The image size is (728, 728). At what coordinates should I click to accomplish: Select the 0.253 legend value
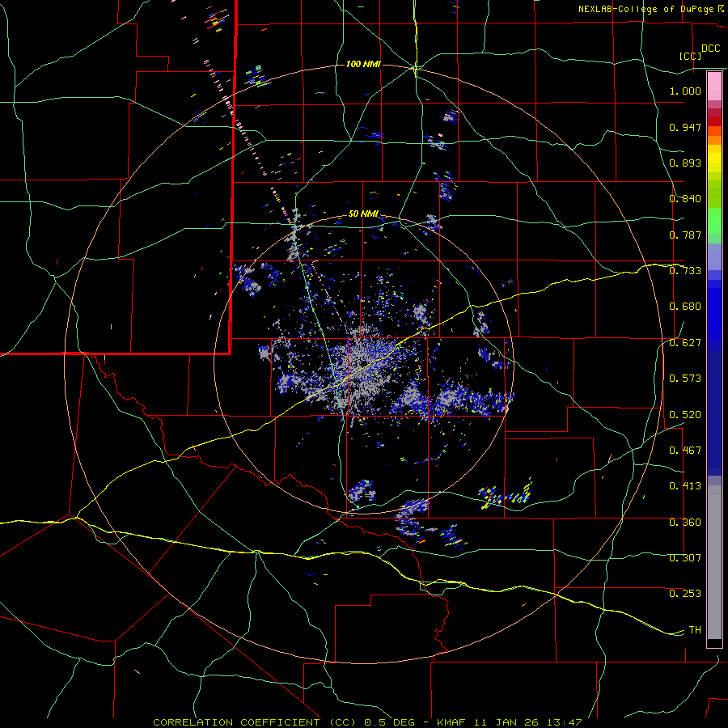pos(685,594)
